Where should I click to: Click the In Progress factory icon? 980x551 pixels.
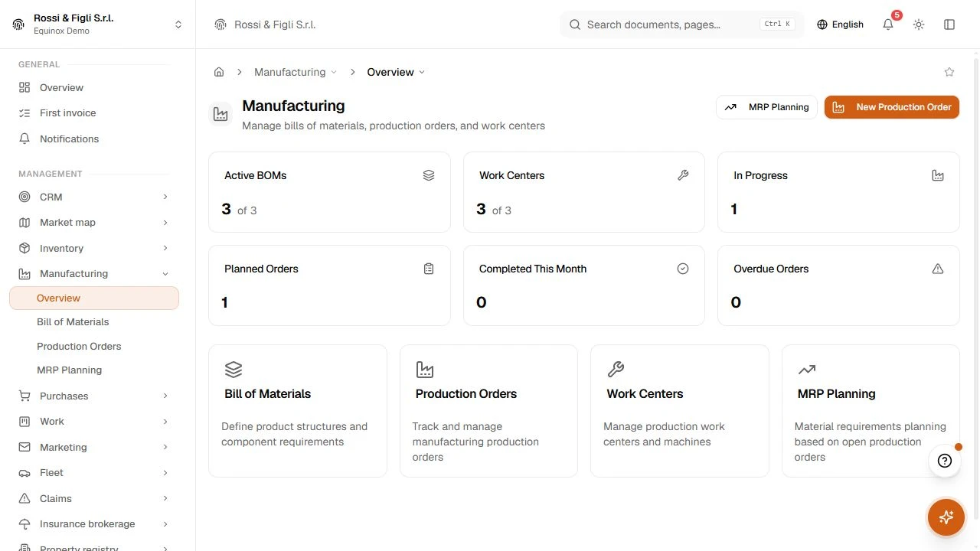tap(938, 175)
